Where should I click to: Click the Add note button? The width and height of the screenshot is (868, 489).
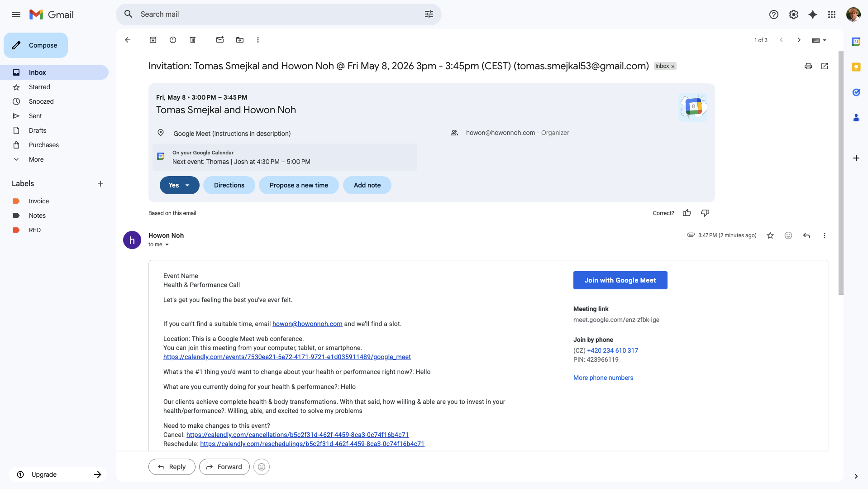[x=367, y=185]
